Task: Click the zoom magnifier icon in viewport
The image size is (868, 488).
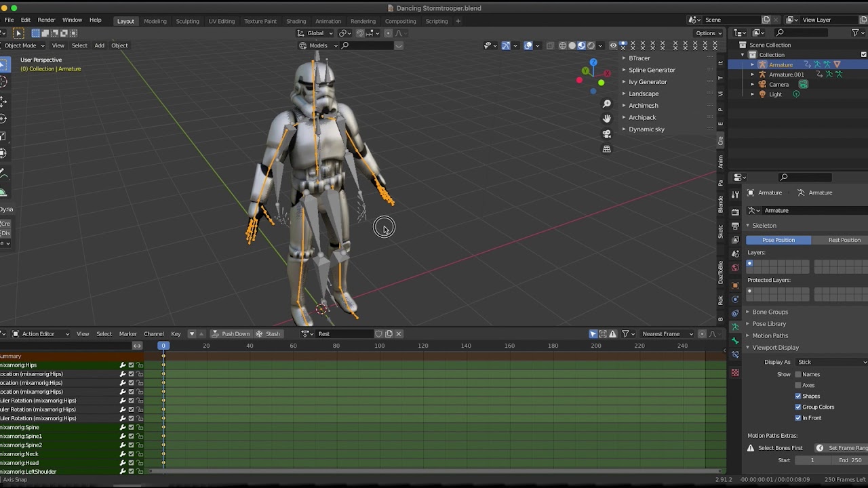Action: (x=607, y=104)
